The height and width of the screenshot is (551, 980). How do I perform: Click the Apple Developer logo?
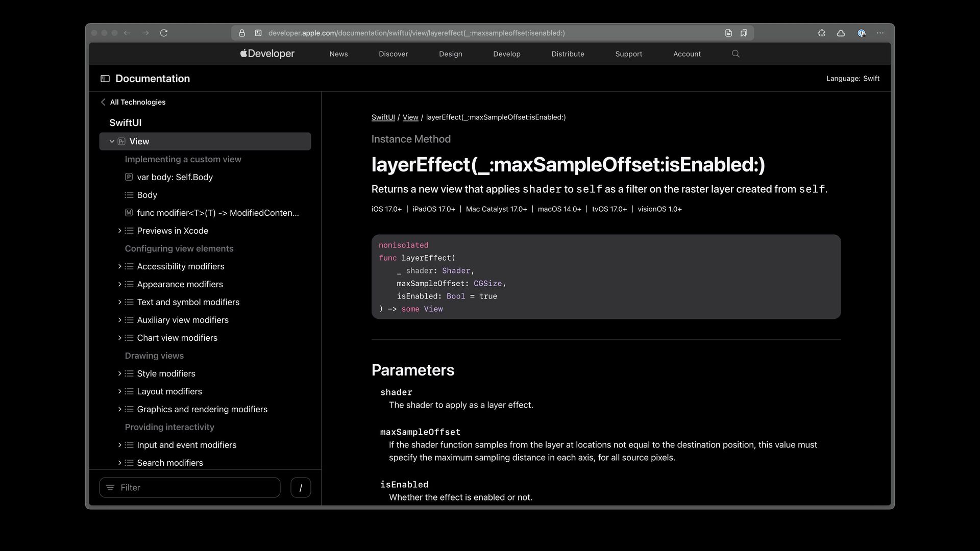tap(267, 54)
